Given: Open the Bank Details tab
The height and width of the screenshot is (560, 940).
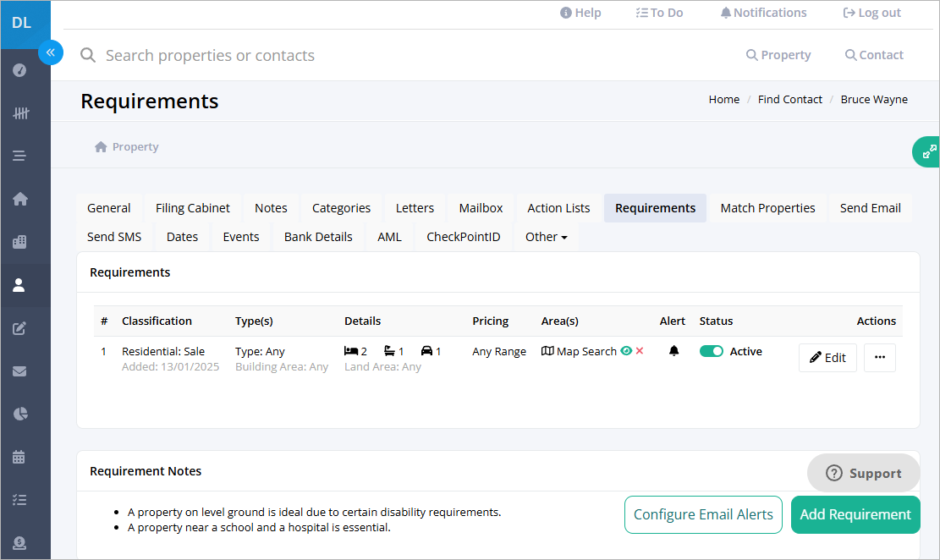Looking at the screenshot, I should point(318,237).
